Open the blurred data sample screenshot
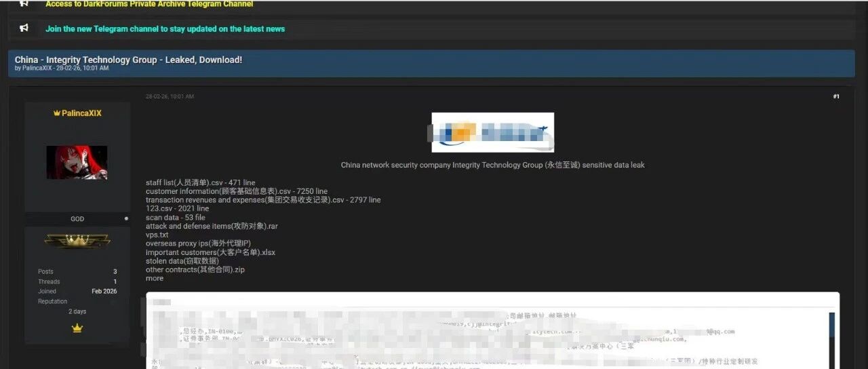Viewport: 868px width, 369px height. (x=492, y=330)
